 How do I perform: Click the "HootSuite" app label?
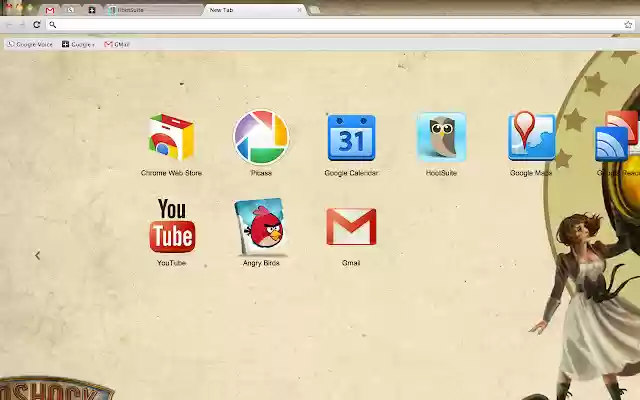pos(441,173)
